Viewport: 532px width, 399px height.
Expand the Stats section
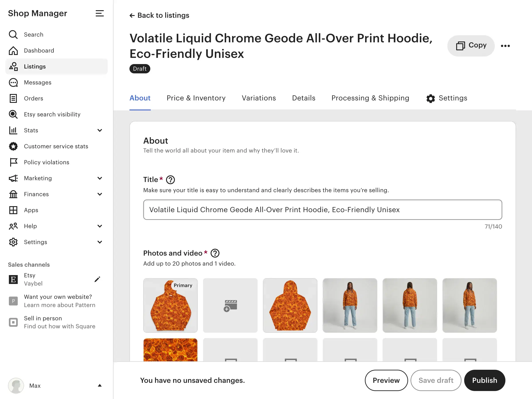(x=100, y=130)
